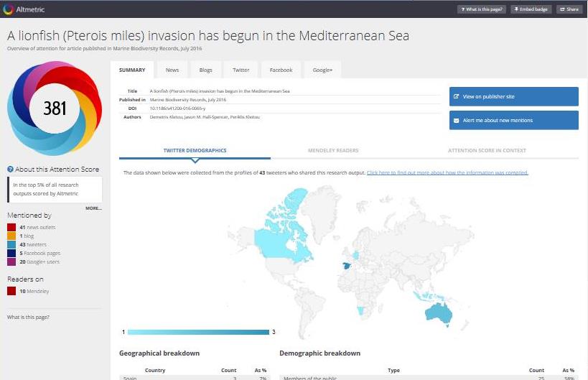
Task: Click the red news outlets square icon
Action: tap(11, 228)
